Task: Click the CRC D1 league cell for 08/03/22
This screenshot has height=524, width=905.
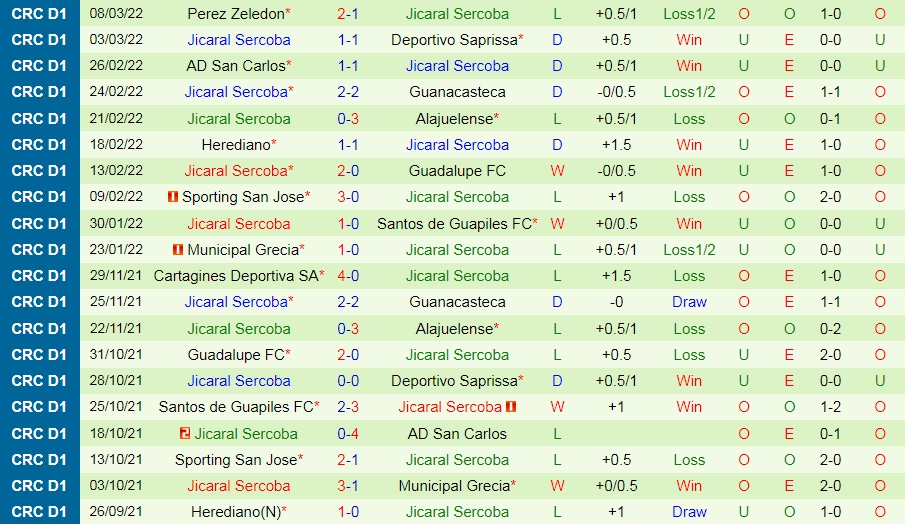Action: click(x=40, y=14)
